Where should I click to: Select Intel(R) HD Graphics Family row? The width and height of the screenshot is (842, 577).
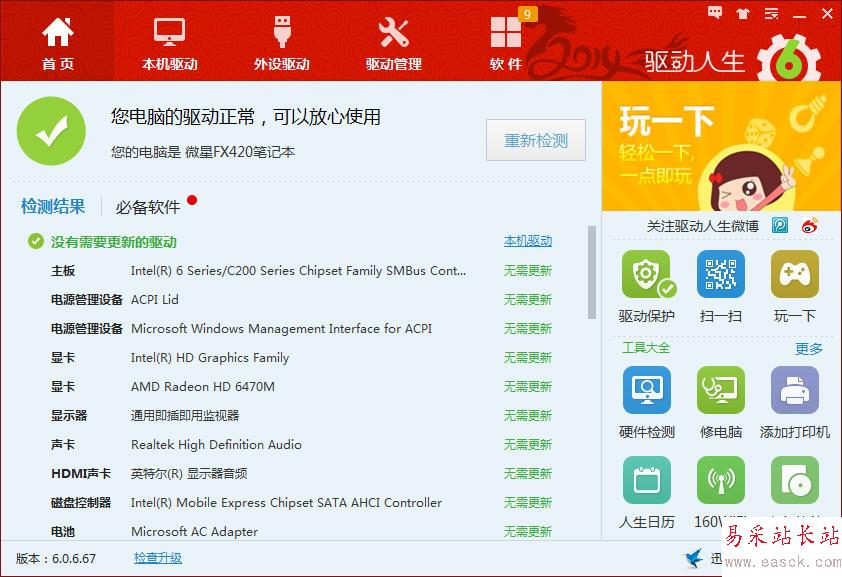tap(301, 357)
